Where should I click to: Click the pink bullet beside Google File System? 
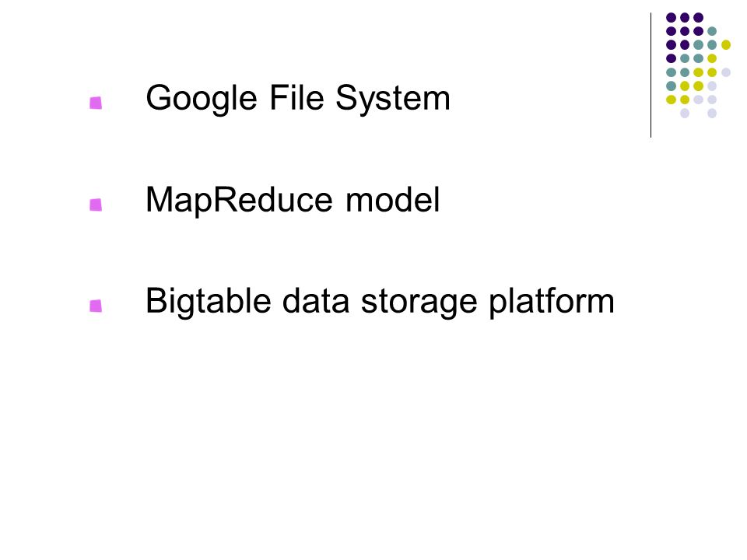coord(96,103)
